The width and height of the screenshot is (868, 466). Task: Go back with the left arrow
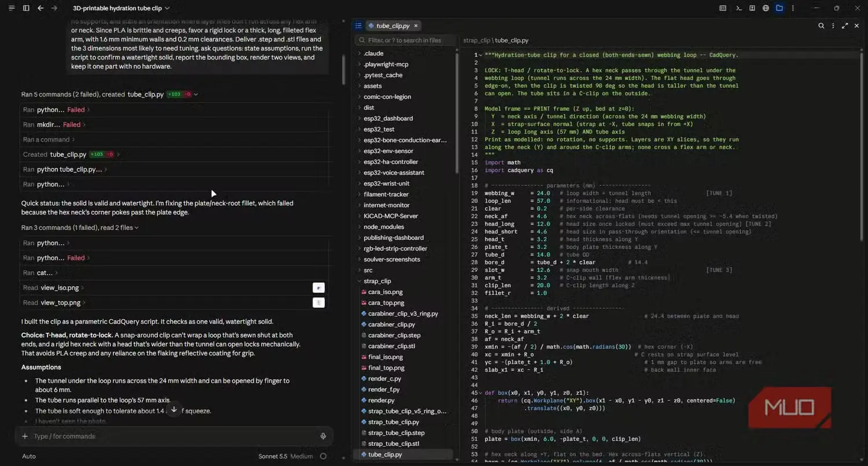click(41, 8)
